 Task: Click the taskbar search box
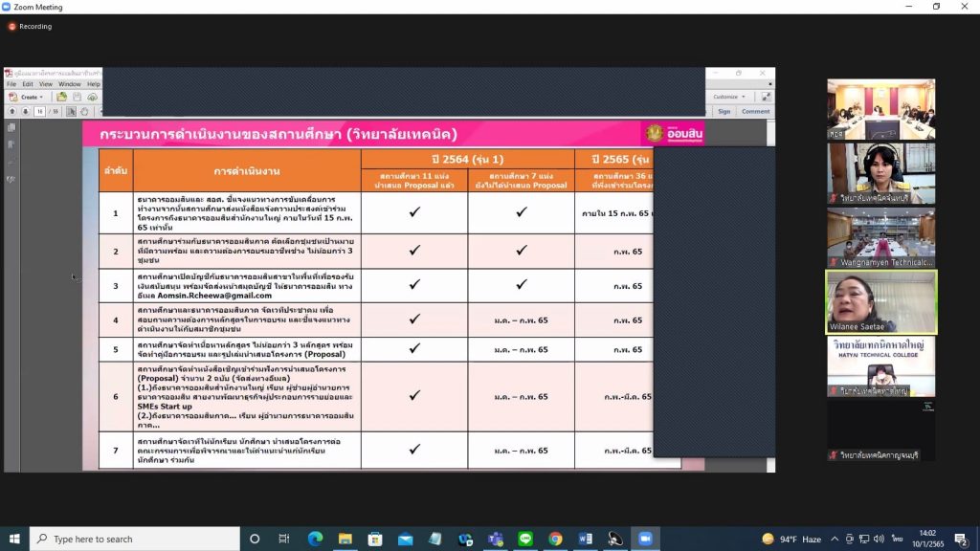click(x=134, y=539)
